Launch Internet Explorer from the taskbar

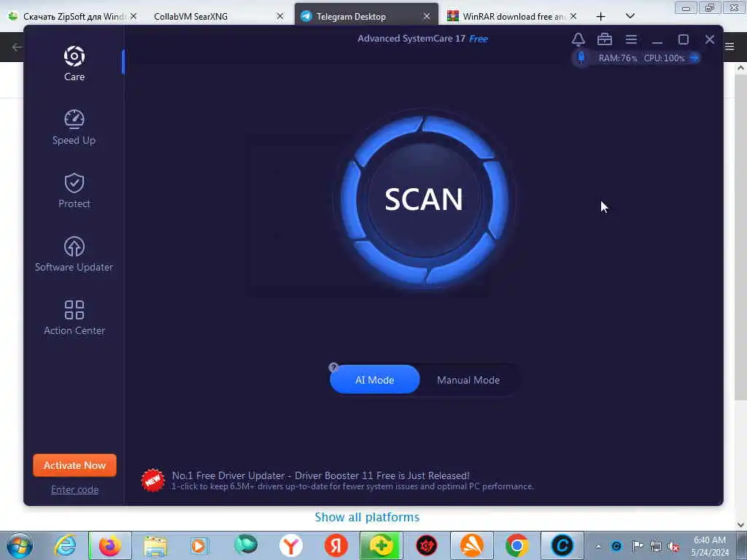[65, 545]
